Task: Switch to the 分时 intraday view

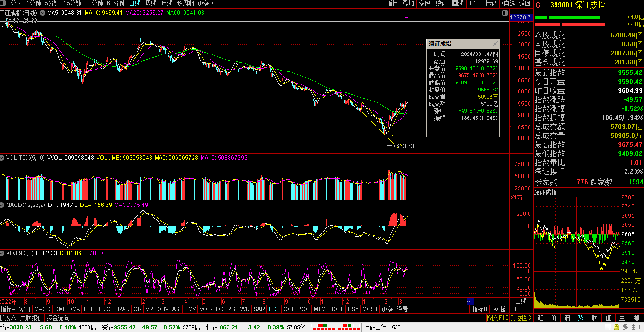Action: point(17,3)
